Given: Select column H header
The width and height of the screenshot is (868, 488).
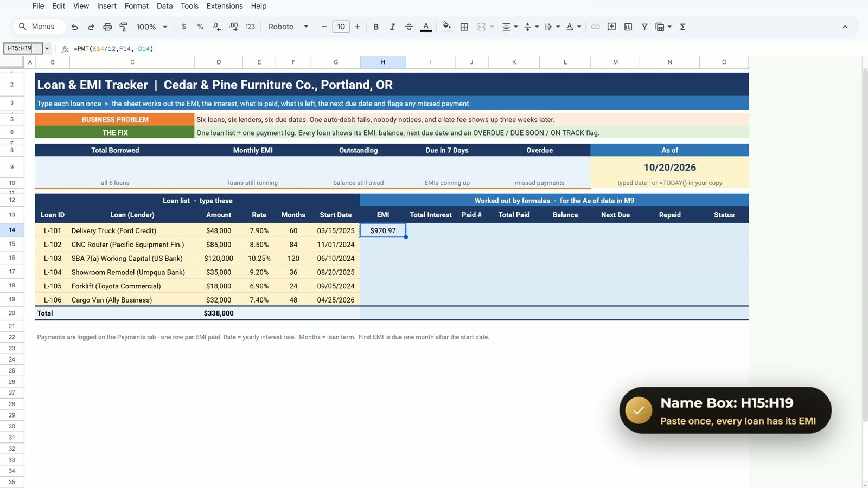Looking at the screenshot, I should click(383, 62).
